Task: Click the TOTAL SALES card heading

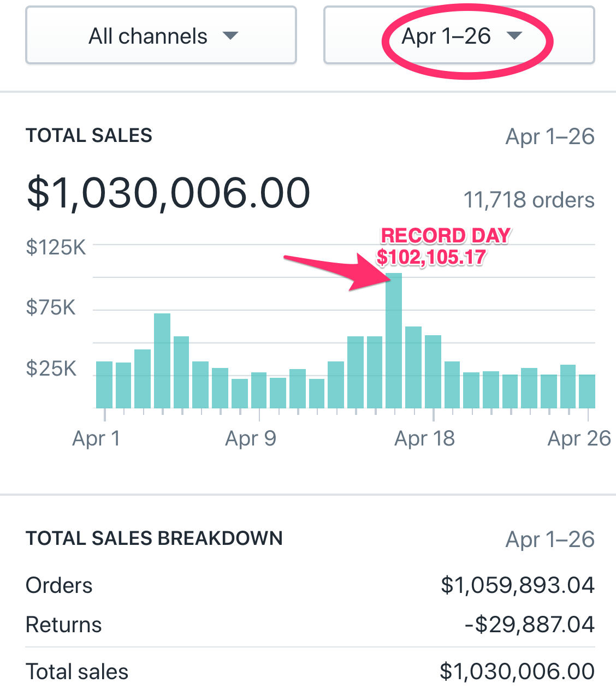Action: tap(89, 135)
